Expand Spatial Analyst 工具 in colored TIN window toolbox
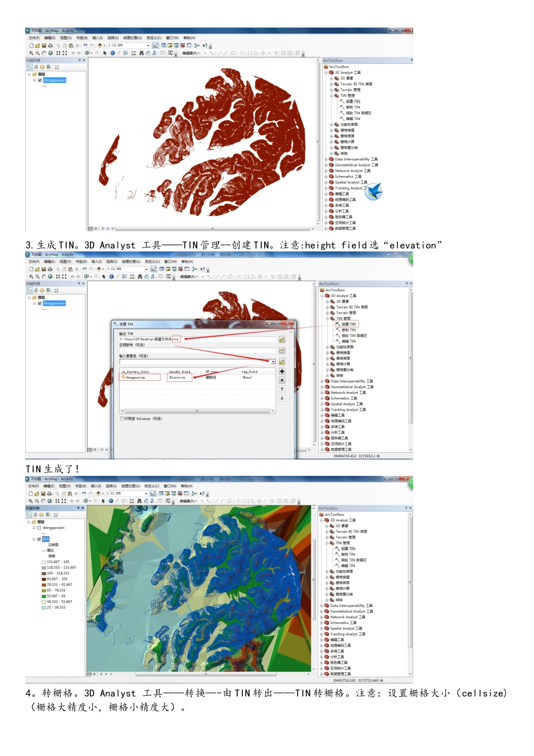 tap(322, 628)
